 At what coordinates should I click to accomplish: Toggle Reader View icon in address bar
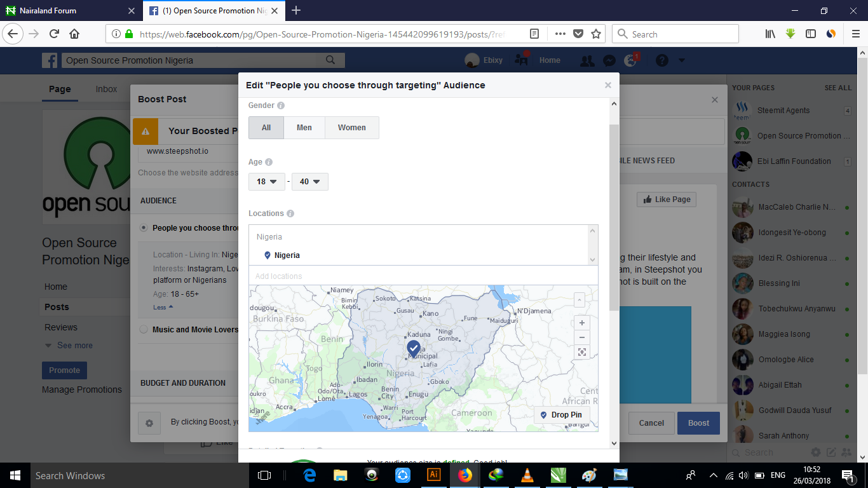(x=535, y=34)
